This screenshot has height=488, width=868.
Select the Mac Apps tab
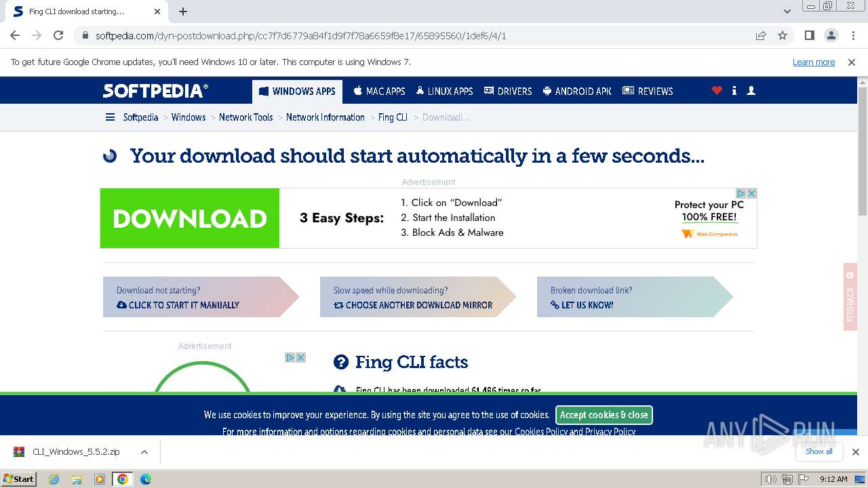(x=379, y=91)
